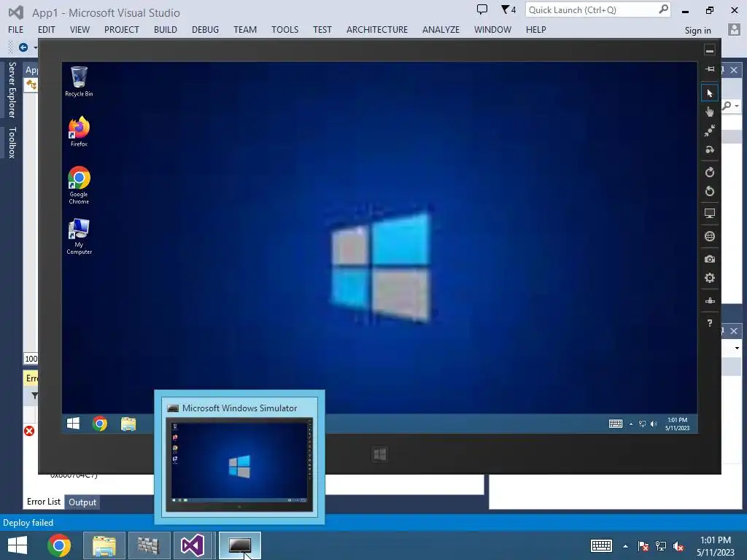Expand the Server Explorer side tab
Viewport: 747px width, 560px height.
[x=12, y=90]
